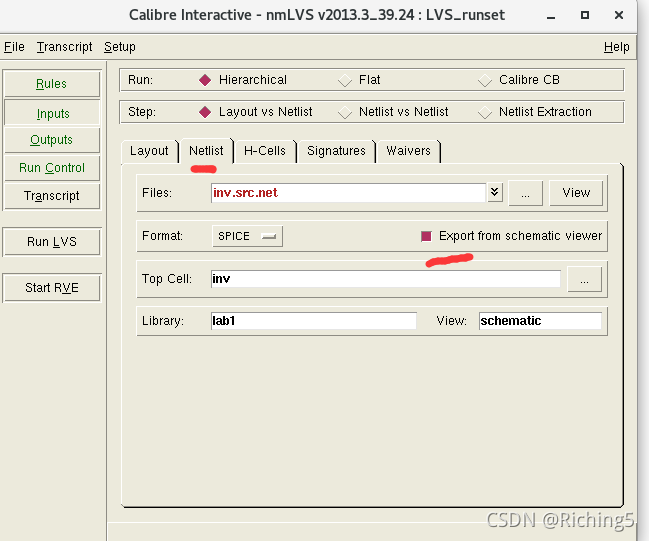The image size is (649, 541).
Task: Select the Hierarchical run option
Action: point(206,80)
